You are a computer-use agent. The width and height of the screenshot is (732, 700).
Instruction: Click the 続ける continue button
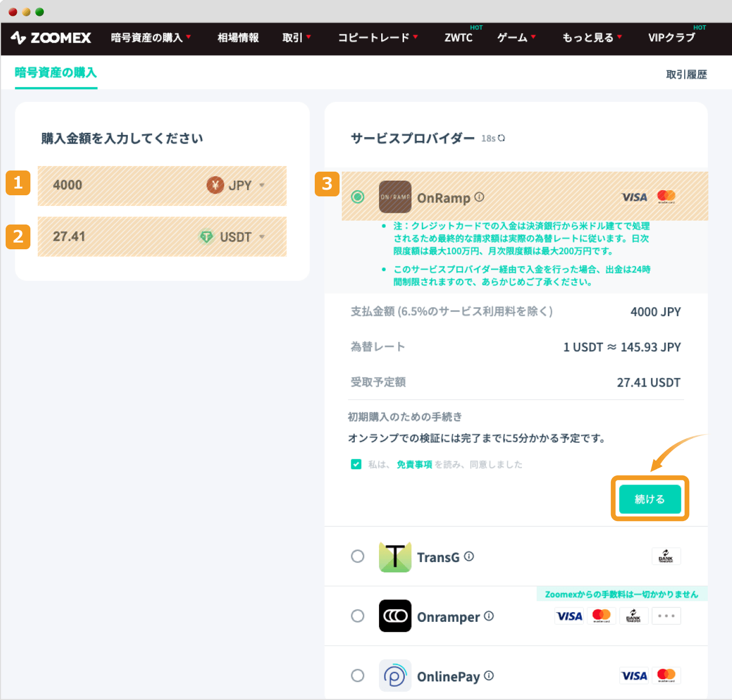point(650,499)
